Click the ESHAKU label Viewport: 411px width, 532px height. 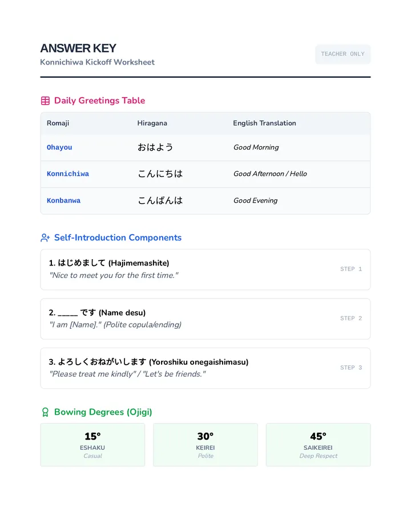(x=92, y=448)
